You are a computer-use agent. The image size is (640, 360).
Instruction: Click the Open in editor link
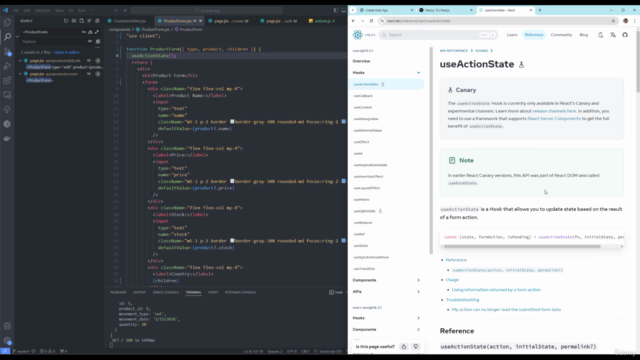coord(67,52)
